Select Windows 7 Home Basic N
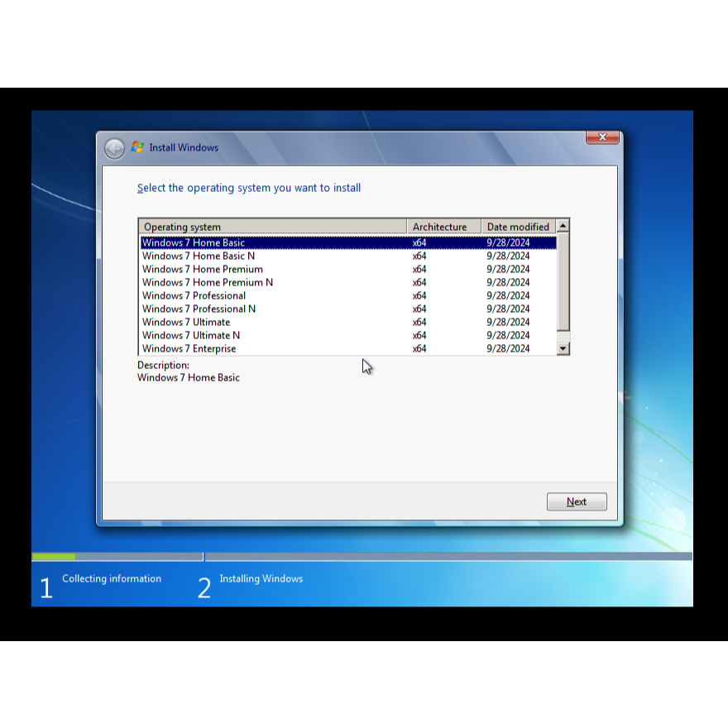 pos(348,256)
